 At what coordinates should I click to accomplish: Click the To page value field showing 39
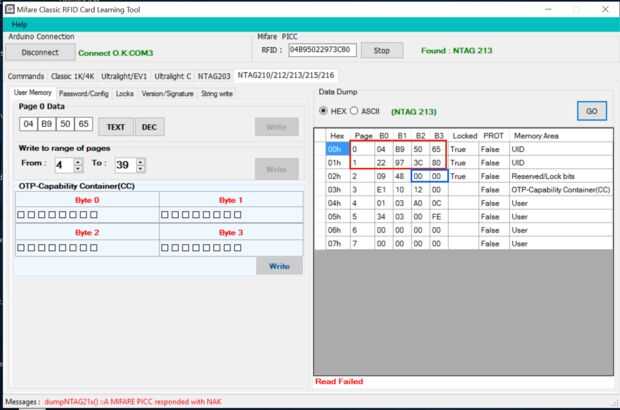point(126,165)
